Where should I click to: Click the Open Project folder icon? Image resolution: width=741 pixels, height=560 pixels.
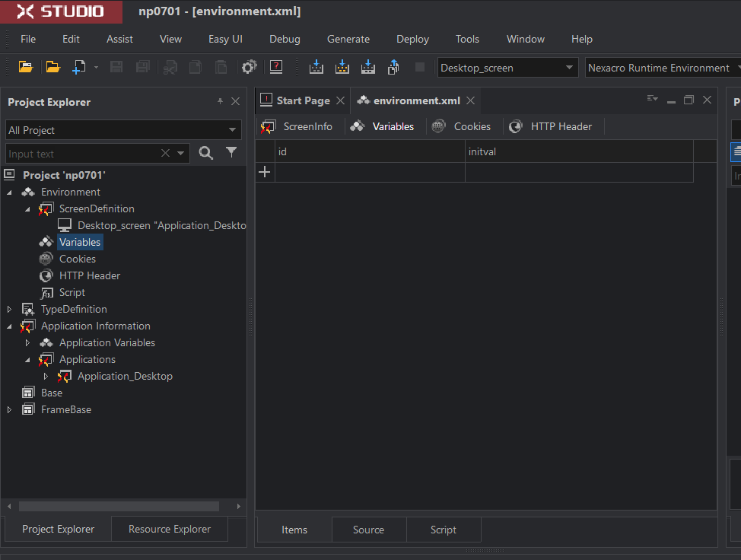pos(26,68)
